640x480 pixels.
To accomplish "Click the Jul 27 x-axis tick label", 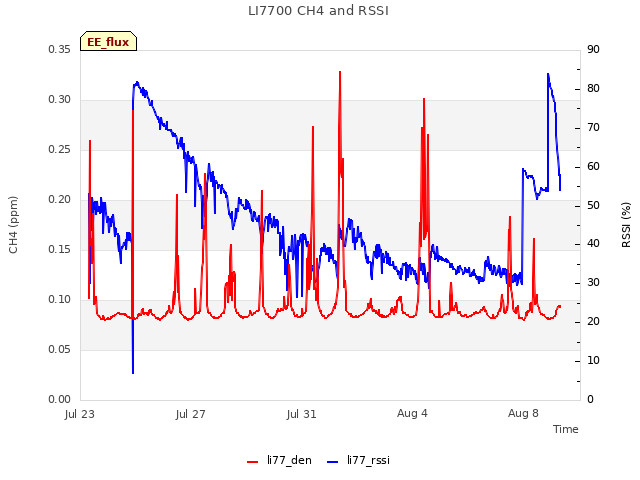I will (x=191, y=414).
